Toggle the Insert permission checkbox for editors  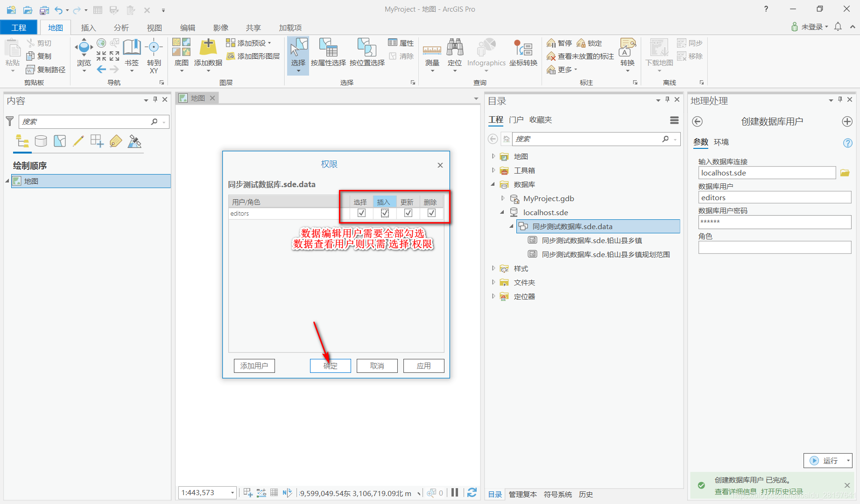(x=385, y=213)
